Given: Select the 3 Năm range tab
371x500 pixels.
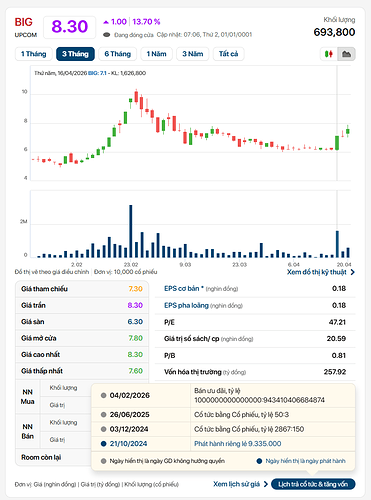Looking at the screenshot, I should click(193, 54).
